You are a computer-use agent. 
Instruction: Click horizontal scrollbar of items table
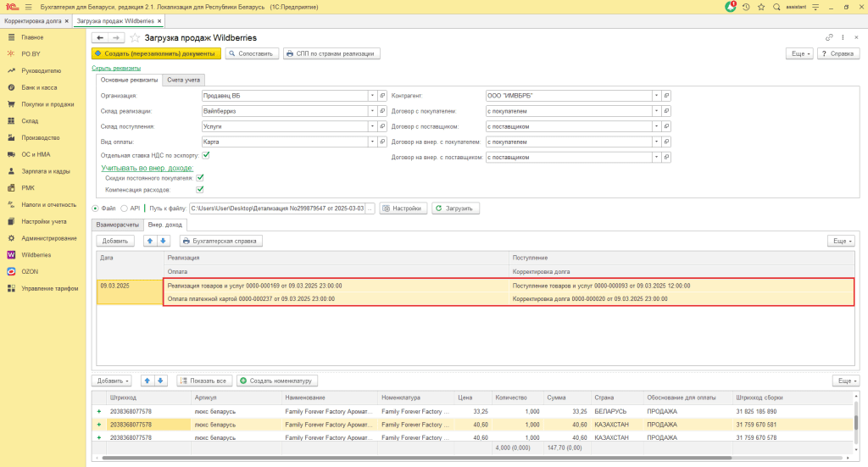pyautogui.click(x=416, y=459)
